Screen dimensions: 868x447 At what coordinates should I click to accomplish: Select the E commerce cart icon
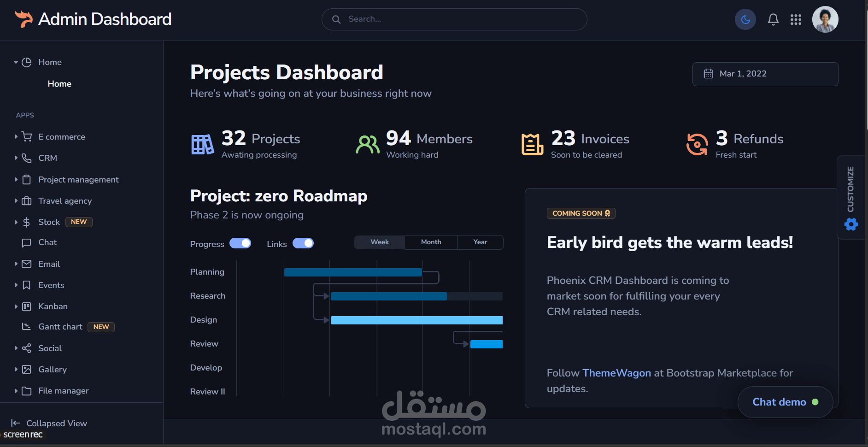(26, 136)
